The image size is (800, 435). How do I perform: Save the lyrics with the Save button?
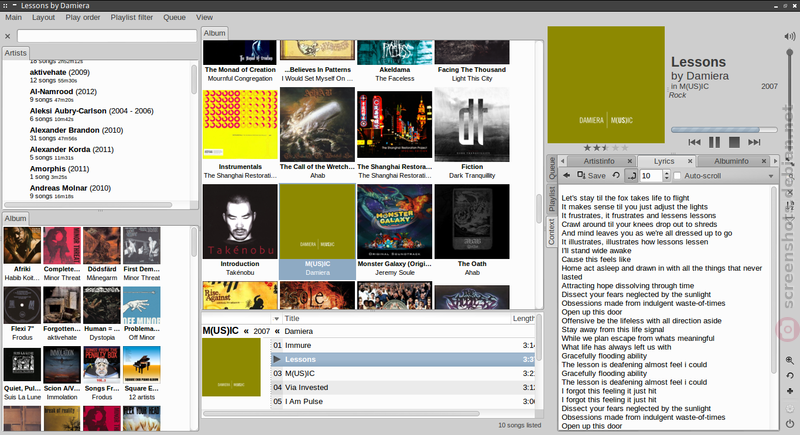click(591, 175)
